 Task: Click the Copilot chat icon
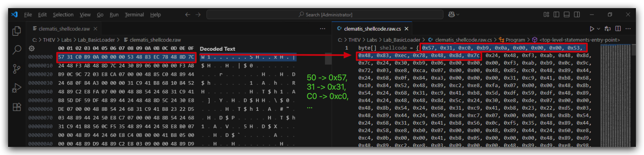[451, 15]
